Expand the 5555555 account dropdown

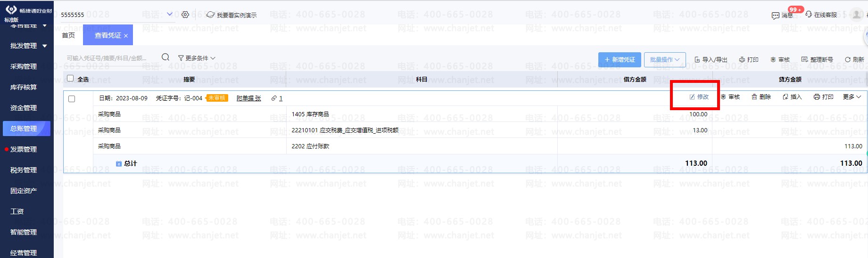170,14
